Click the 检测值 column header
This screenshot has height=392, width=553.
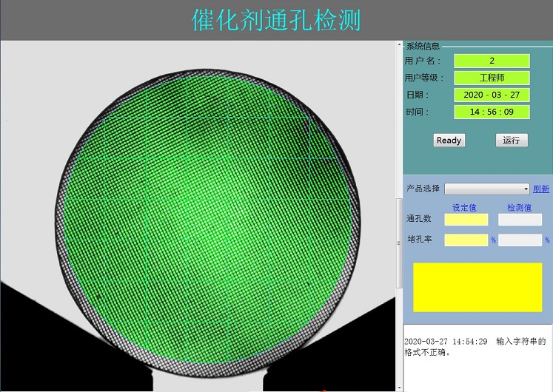pos(519,208)
